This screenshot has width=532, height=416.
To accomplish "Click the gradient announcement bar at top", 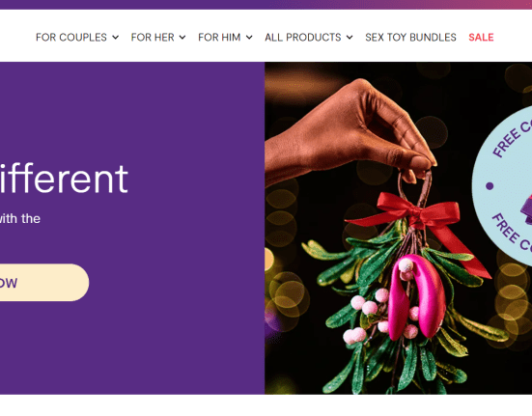I will (x=266, y=5).
